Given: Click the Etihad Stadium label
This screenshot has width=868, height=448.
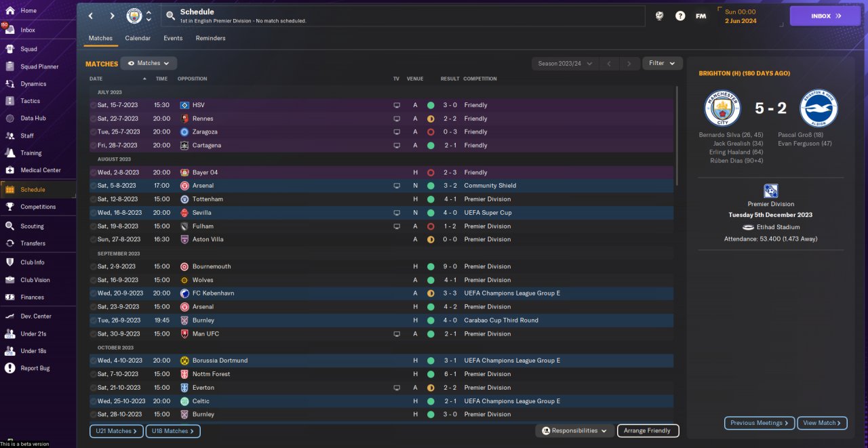Looking at the screenshot, I should click(778, 227).
